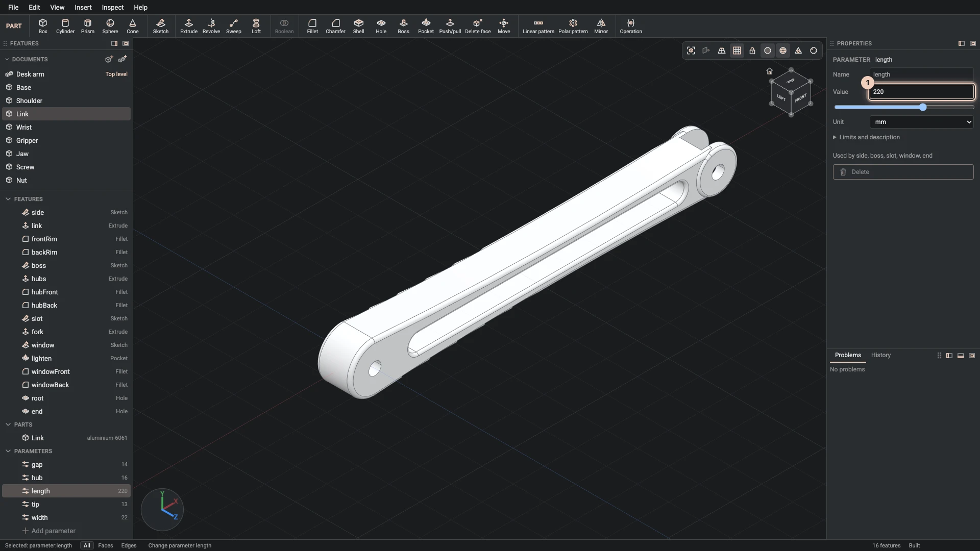Start a new Sketch from the toolbar
Image resolution: width=980 pixels, height=551 pixels.
[161, 26]
